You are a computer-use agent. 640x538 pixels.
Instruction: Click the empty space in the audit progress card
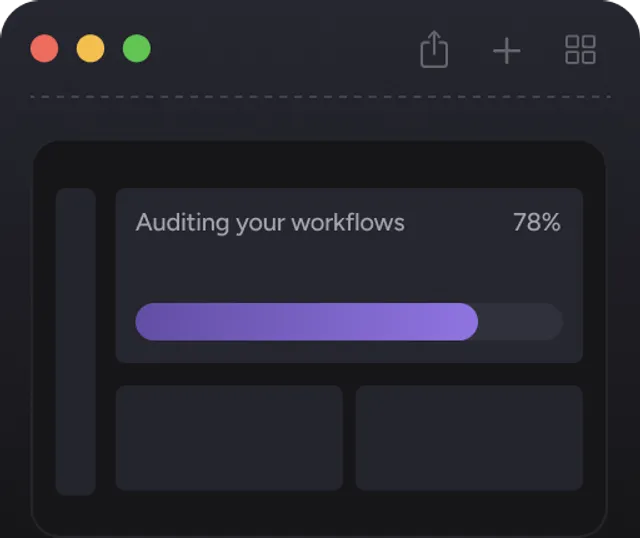point(350,268)
